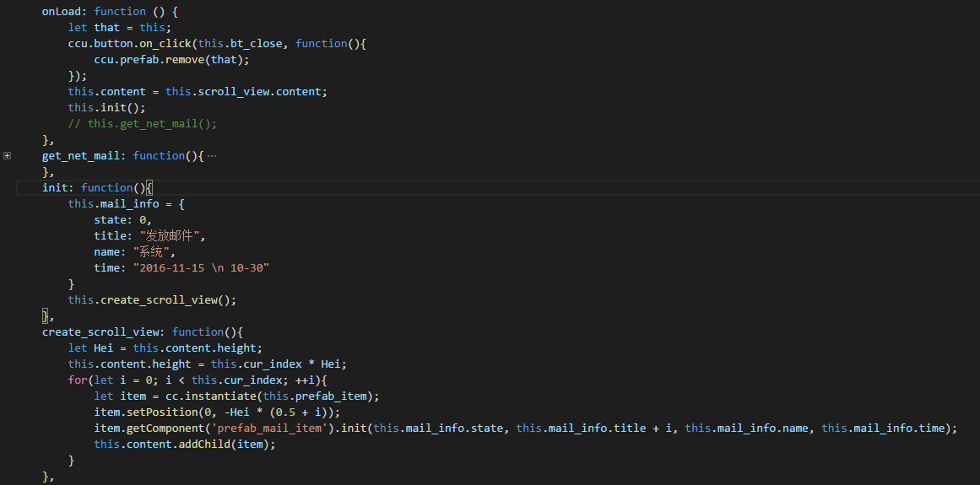Image resolution: width=980 pixels, height=485 pixels.
Task: Click ccu.prefab.remove(that) statement
Action: (171, 60)
